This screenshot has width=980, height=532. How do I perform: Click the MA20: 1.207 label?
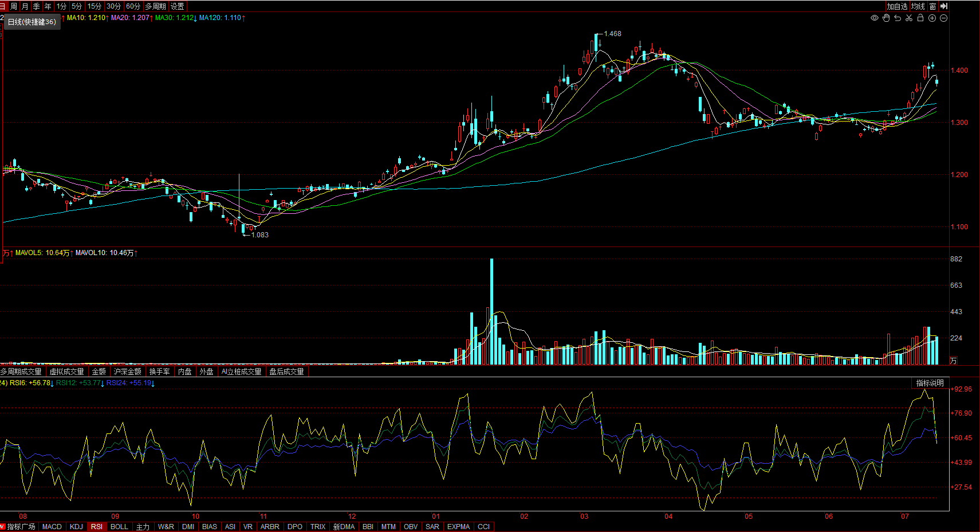point(131,18)
